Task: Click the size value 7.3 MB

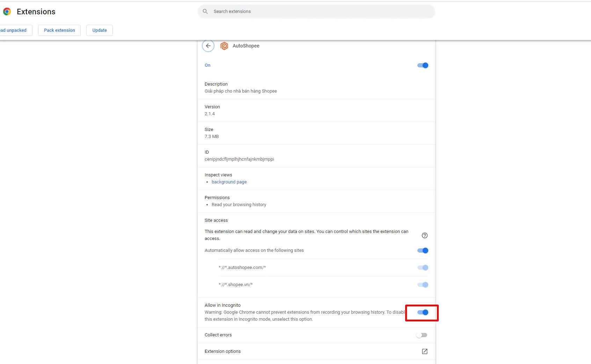Action: (212, 137)
